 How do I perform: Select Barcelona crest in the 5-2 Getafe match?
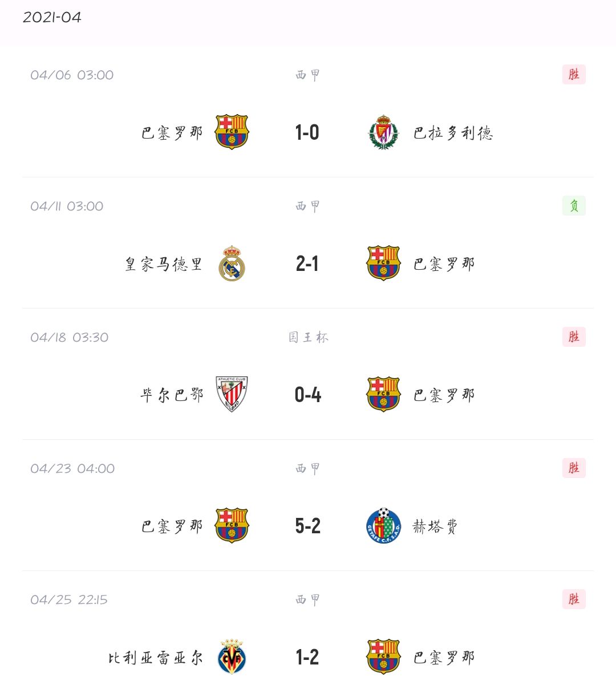pyautogui.click(x=232, y=525)
